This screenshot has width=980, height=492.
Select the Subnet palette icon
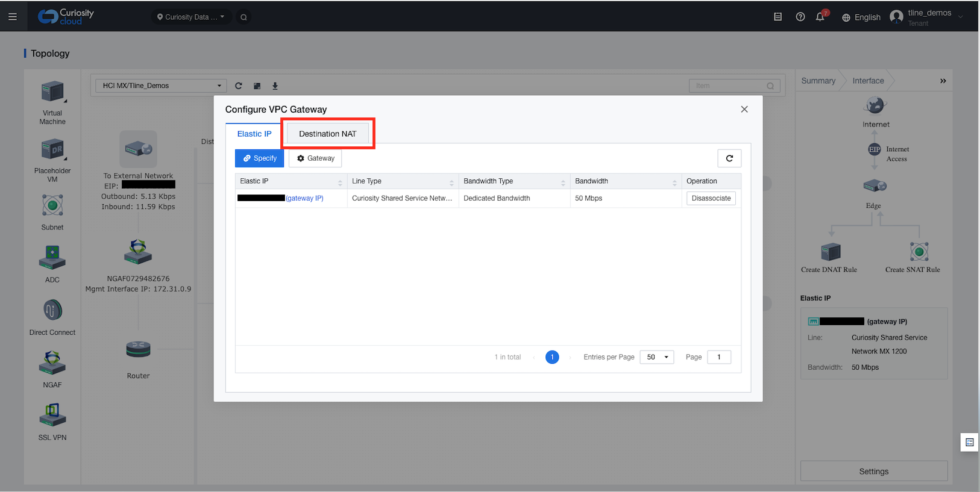click(x=52, y=205)
